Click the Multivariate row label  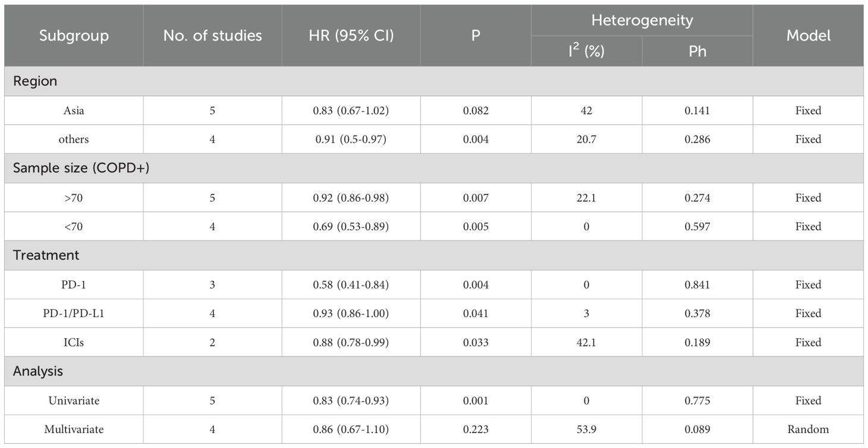[x=74, y=430]
